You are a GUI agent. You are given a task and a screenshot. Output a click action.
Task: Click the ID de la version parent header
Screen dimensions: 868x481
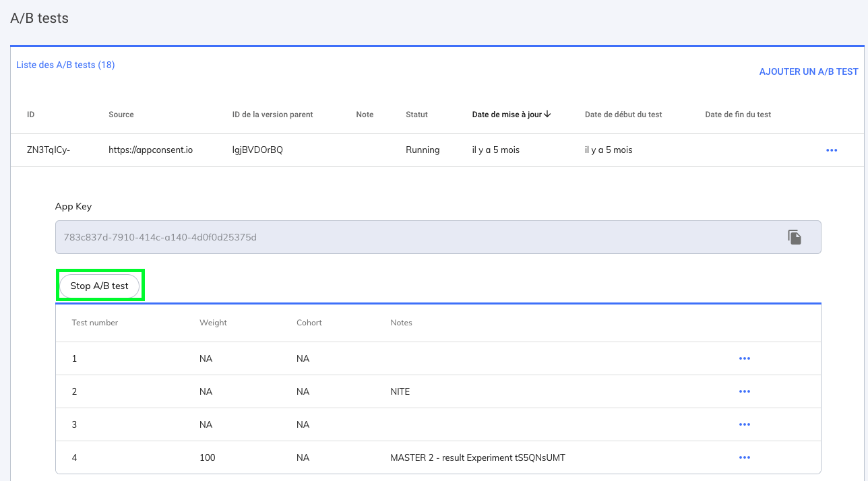pyautogui.click(x=272, y=115)
